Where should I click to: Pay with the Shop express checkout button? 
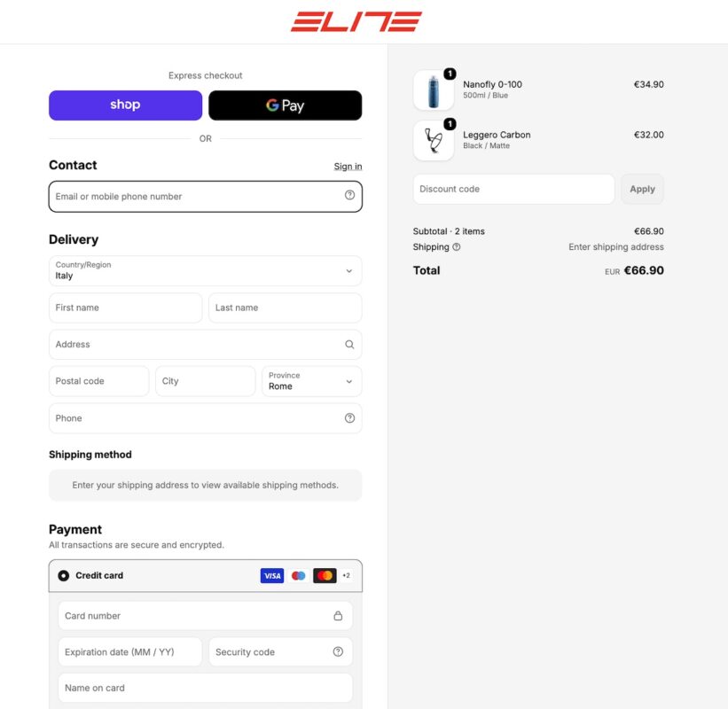click(125, 105)
